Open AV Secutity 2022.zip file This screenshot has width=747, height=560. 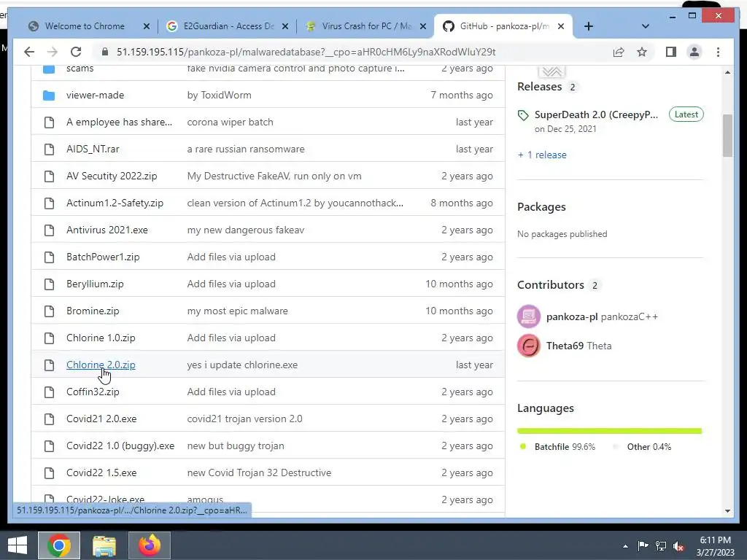112,176
